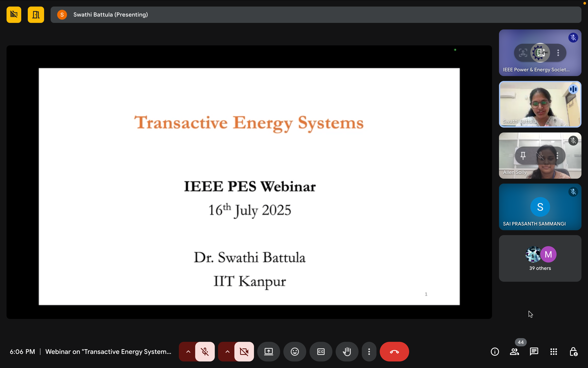Click the orange S avatar of presenter
Image resolution: width=588 pixels, height=368 pixels.
point(62,15)
